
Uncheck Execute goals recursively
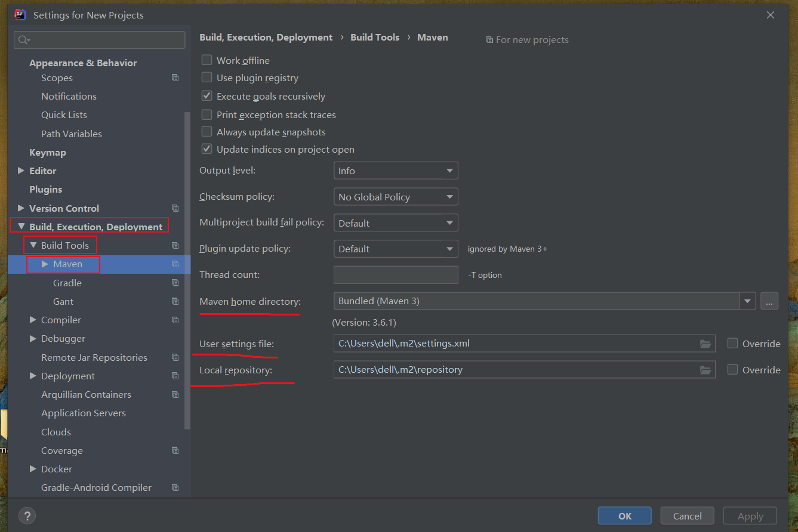click(207, 95)
